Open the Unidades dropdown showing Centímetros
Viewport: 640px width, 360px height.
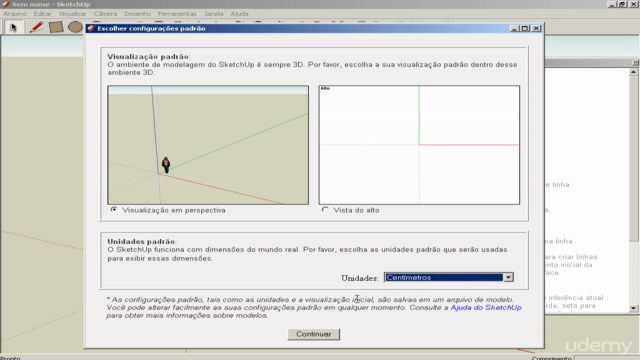[449, 278]
